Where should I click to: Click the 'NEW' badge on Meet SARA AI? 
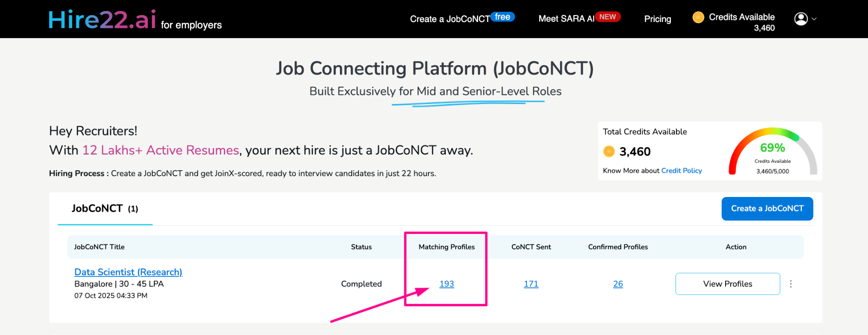(x=607, y=17)
